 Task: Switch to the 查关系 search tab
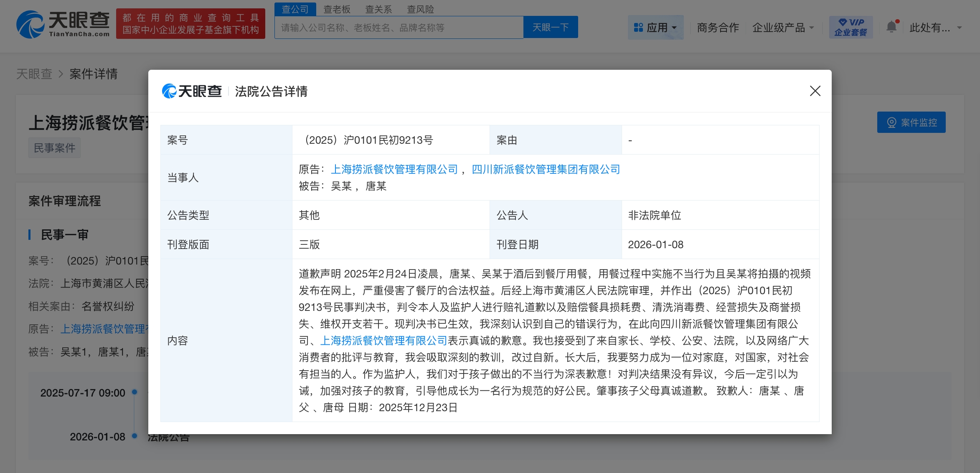(378, 9)
